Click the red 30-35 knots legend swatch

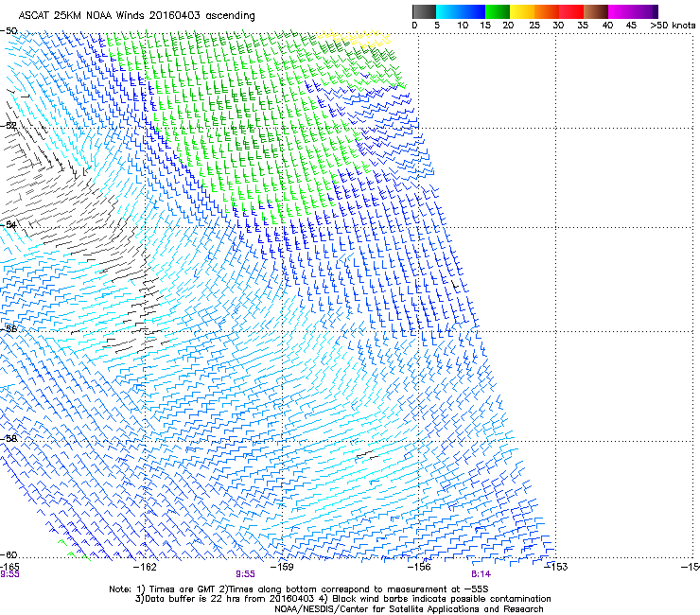[571, 11]
